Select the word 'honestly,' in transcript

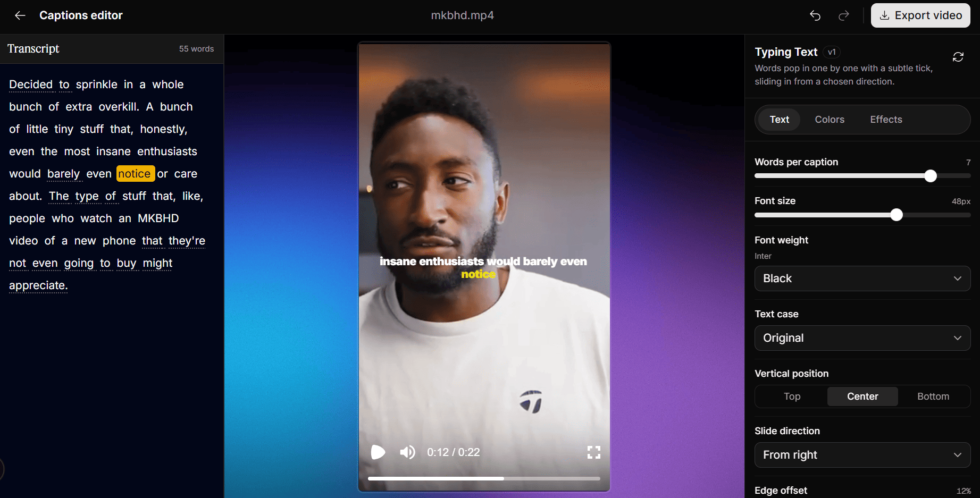(x=164, y=129)
